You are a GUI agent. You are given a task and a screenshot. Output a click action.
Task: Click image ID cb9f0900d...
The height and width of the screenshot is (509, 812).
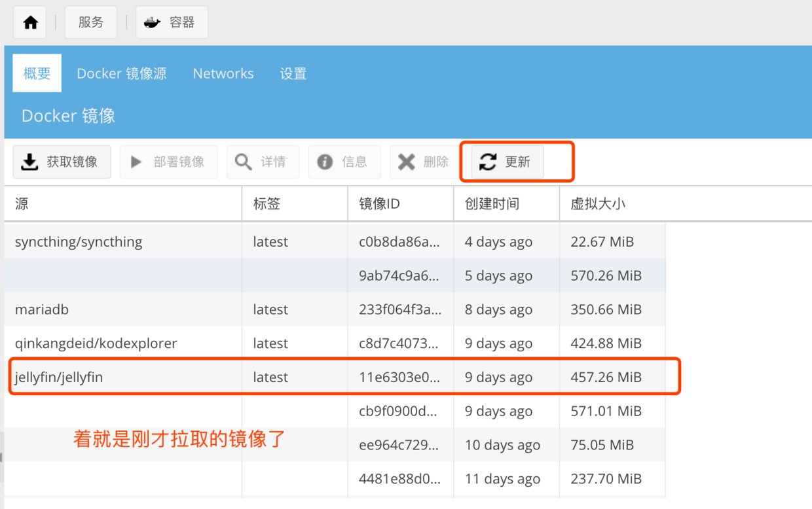[x=399, y=412]
